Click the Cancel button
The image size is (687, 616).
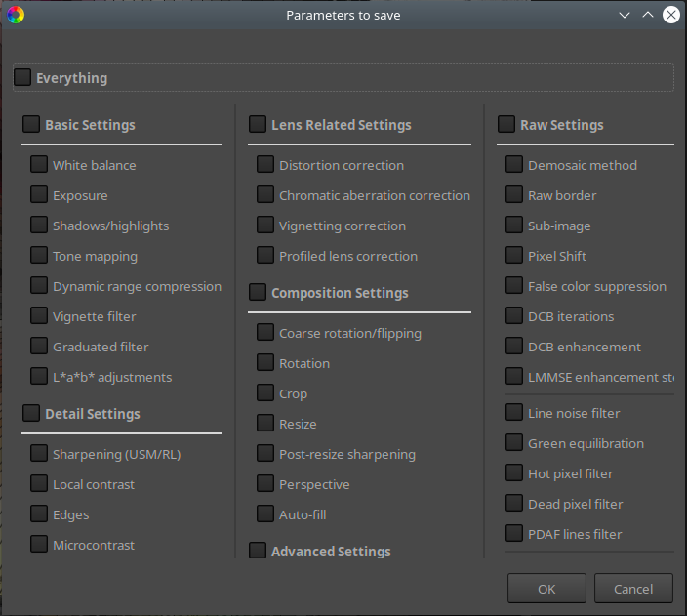(633, 589)
